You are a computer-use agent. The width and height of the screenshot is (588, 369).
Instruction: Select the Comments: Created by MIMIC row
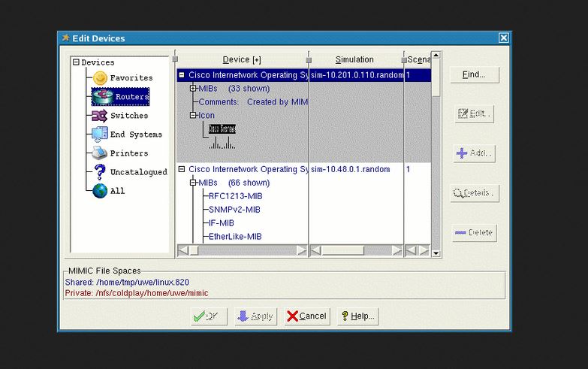coord(253,102)
